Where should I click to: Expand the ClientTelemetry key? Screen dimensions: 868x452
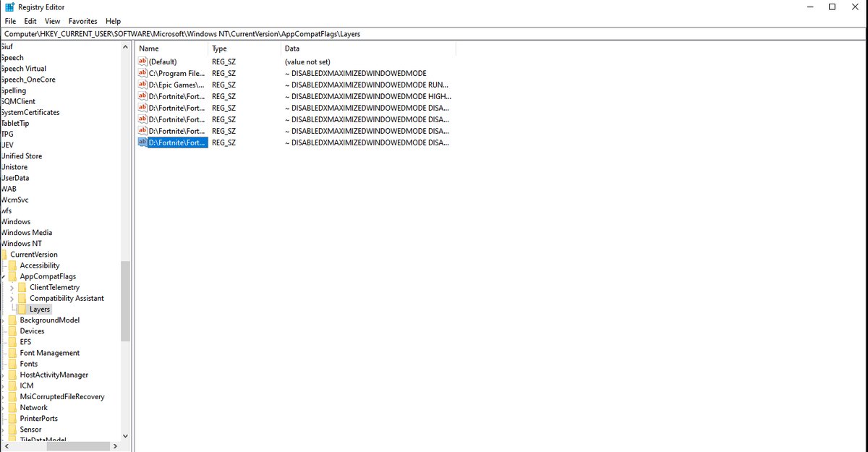[x=12, y=288]
